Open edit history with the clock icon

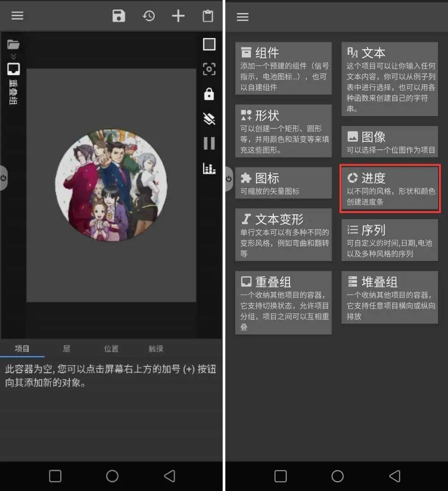tap(148, 16)
